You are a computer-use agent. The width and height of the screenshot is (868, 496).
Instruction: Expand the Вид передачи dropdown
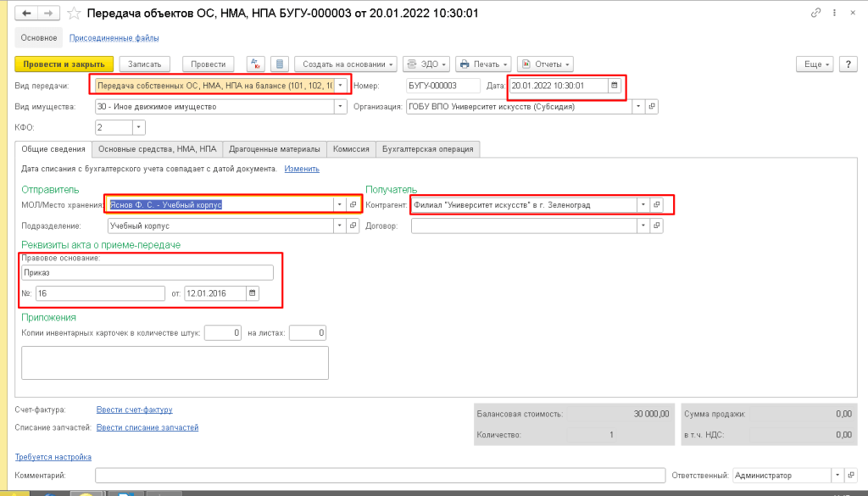[x=341, y=86]
